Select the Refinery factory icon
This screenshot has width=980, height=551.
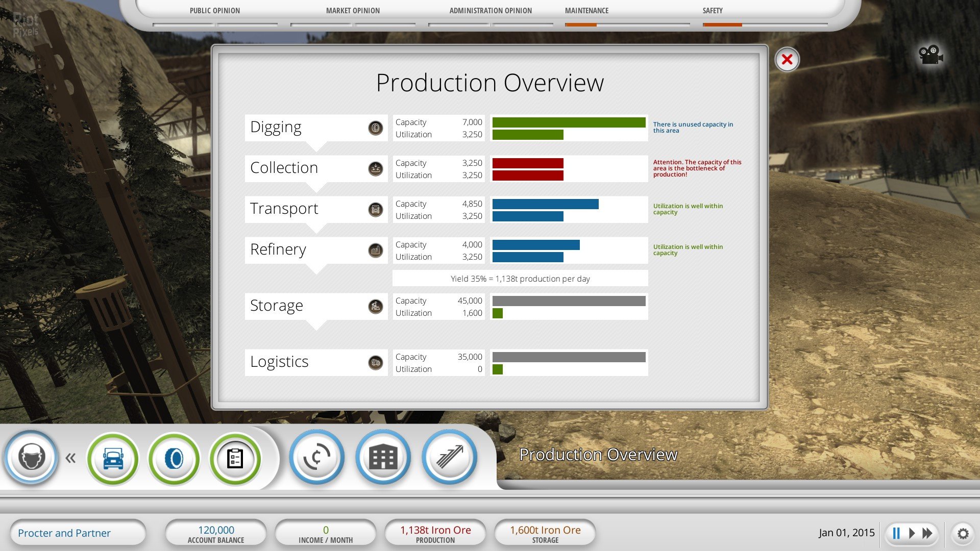click(x=375, y=251)
